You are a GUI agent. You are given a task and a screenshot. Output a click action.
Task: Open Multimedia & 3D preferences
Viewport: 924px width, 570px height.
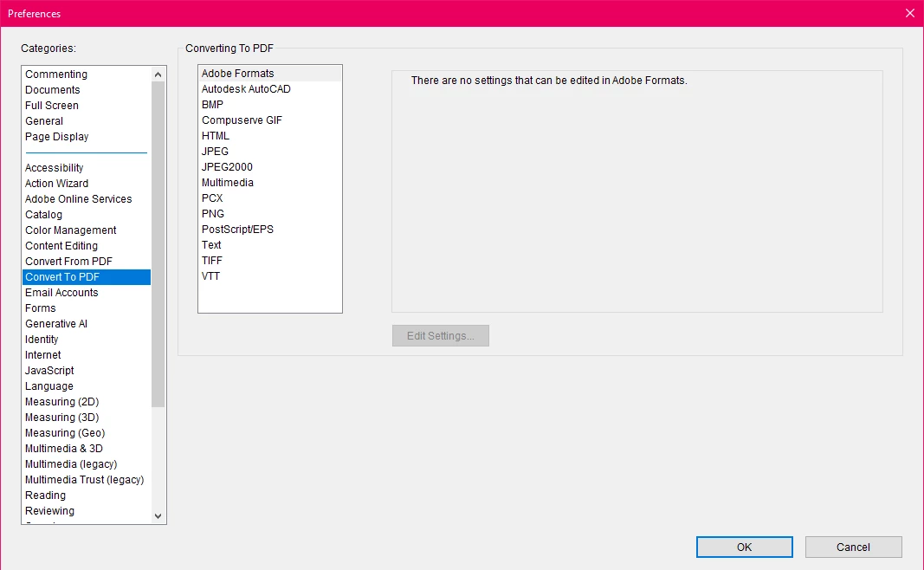[87, 450]
